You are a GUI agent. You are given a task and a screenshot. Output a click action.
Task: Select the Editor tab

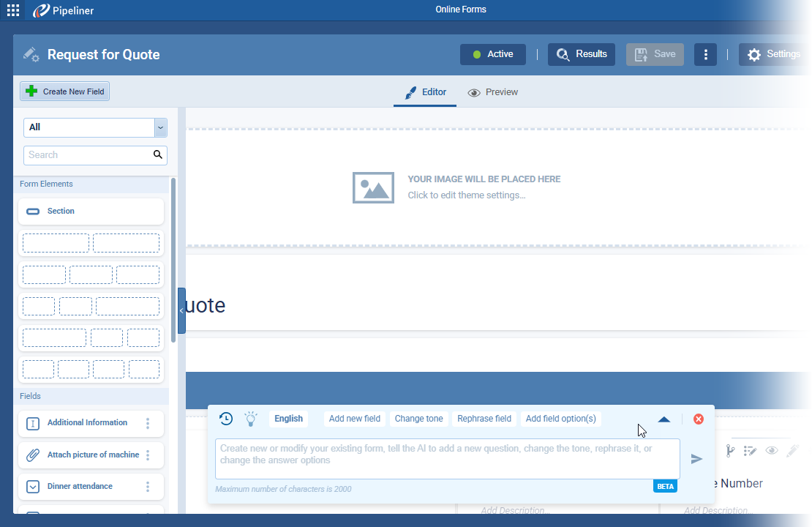(x=426, y=92)
